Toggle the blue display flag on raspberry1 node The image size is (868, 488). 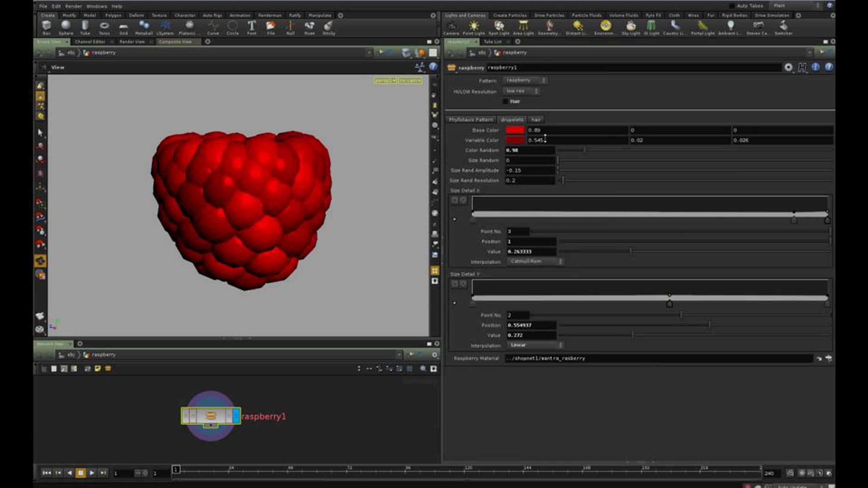click(x=236, y=416)
